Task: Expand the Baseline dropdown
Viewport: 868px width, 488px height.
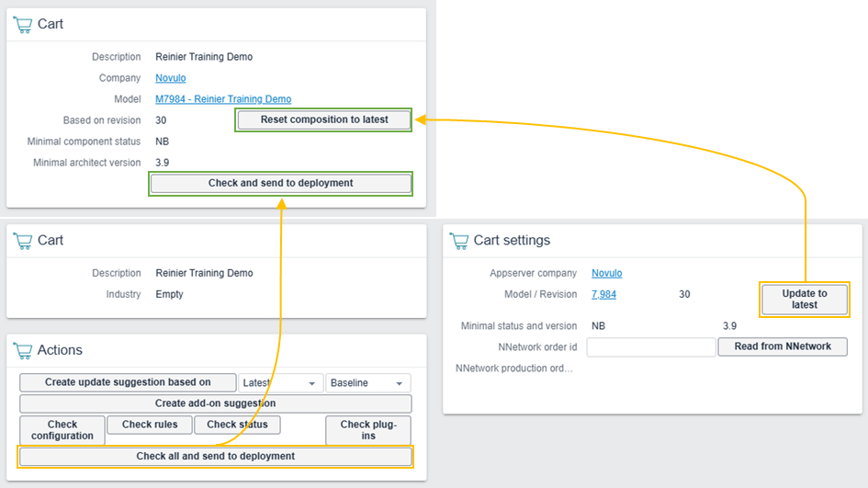Action: 367,383
